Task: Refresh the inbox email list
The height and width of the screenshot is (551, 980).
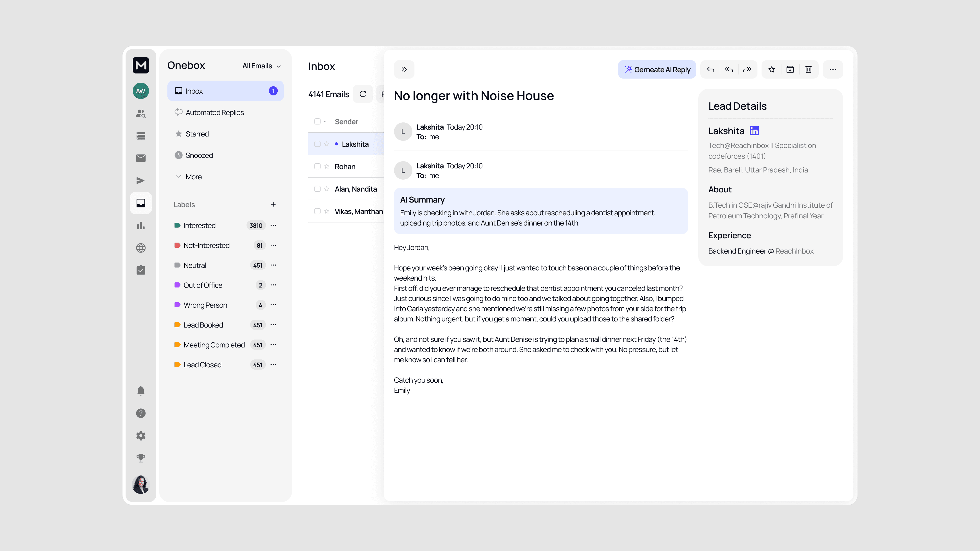Action: pyautogui.click(x=363, y=94)
